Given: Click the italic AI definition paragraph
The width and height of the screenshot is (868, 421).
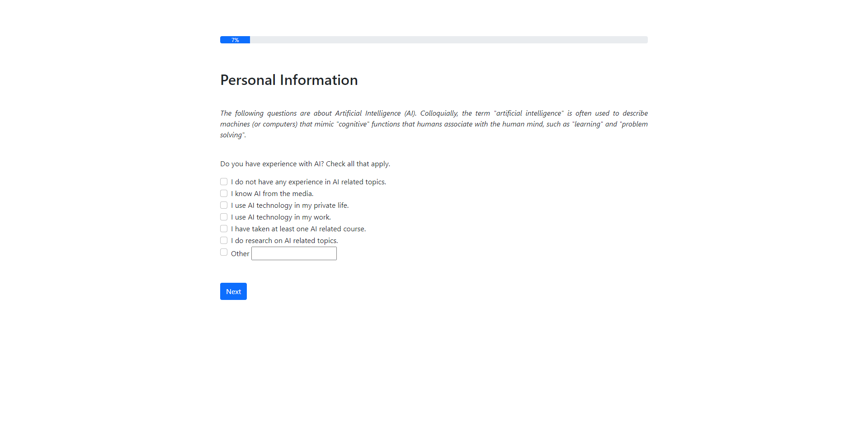Looking at the screenshot, I should pos(434,124).
